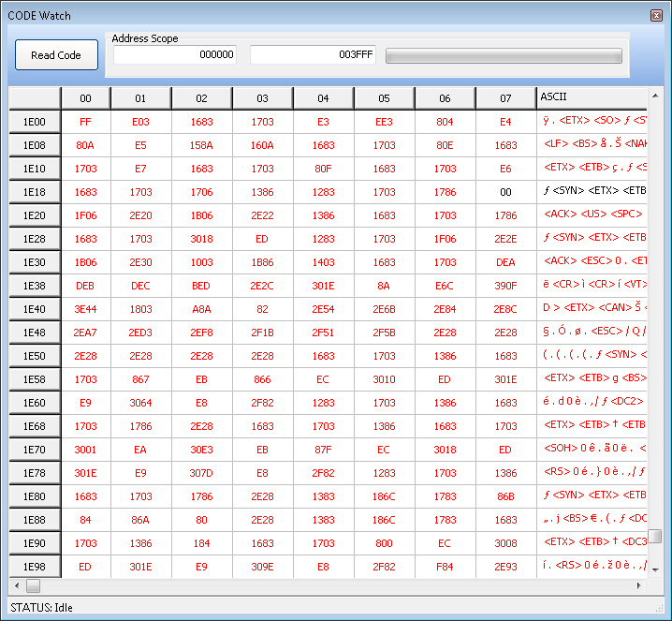Select row header 1E10
The image size is (672, 621).
35,169
